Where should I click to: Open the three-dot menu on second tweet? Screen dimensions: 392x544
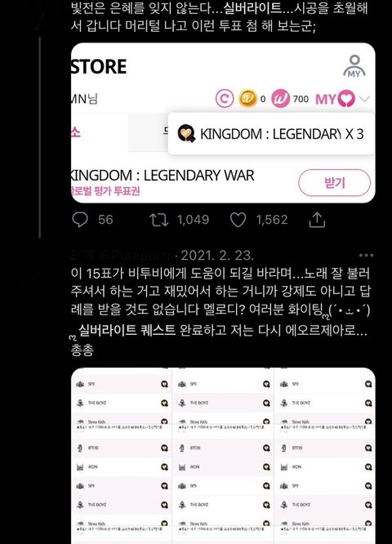pos(366,256)
